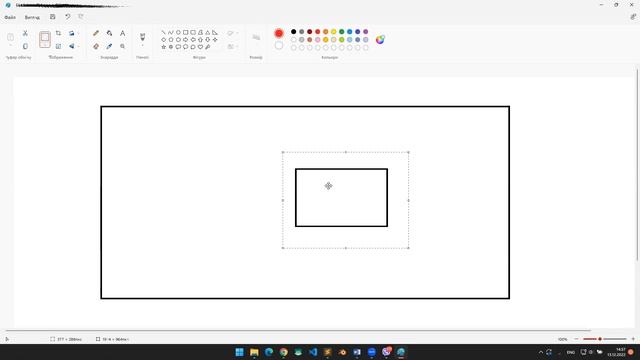The height and width of the screenshot is (360, 640).
Task: Click the Paste clipboard icon
Action: click(x=11, y=37)
